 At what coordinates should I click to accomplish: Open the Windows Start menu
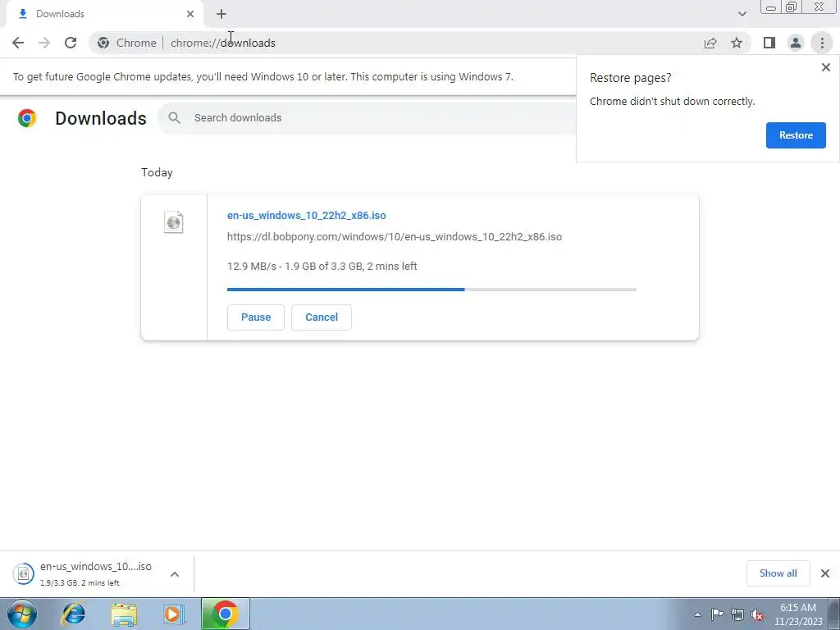[x=22, y=614]
